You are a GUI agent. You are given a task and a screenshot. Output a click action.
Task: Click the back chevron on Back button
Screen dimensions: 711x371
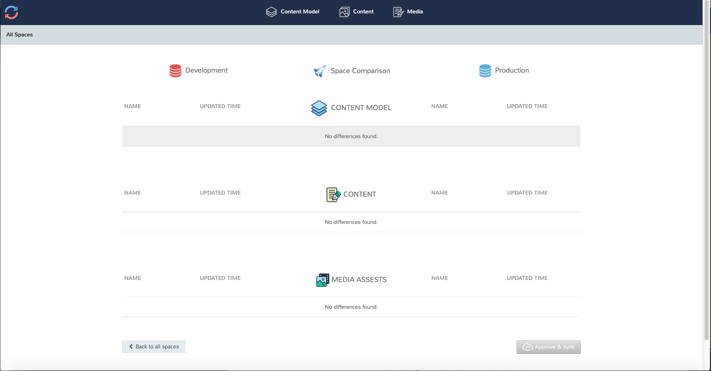pos(131,347)
